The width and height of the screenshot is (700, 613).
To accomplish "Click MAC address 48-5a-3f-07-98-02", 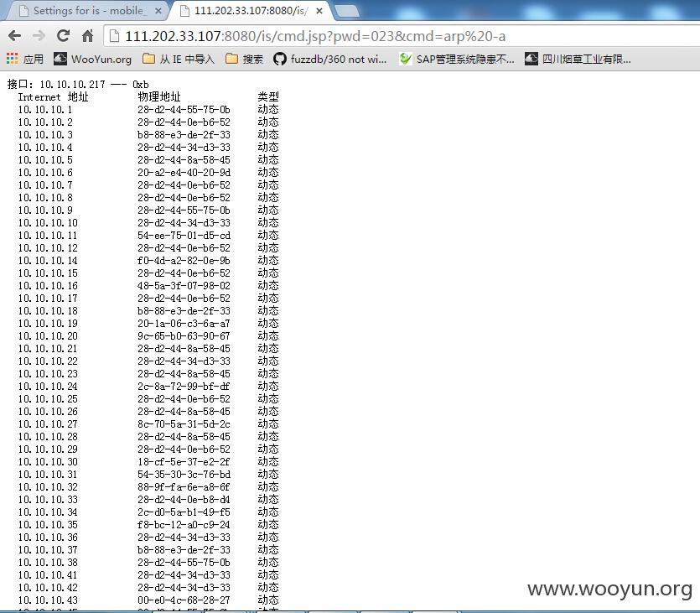I will coord(184,286).
